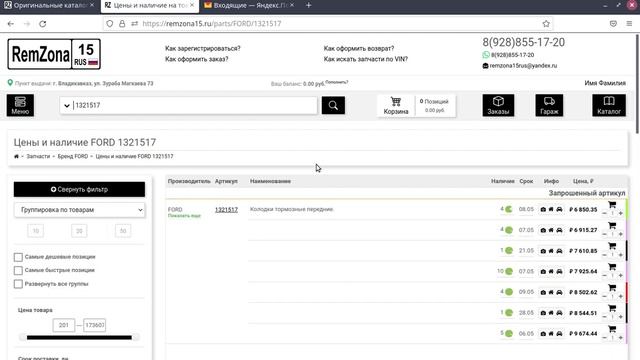The height and width of the screenshot is (360, 640).
Task: Reload the current page
Action: point(42,24)
